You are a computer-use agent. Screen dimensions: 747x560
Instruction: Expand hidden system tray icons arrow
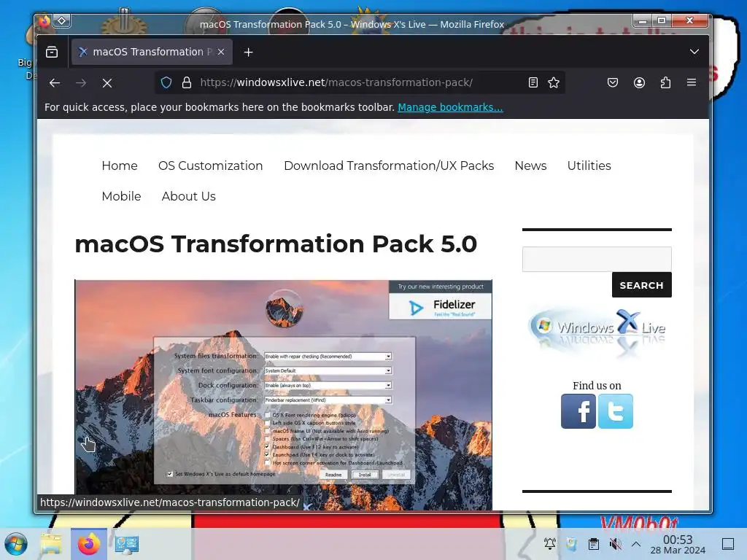click(636, 544)
